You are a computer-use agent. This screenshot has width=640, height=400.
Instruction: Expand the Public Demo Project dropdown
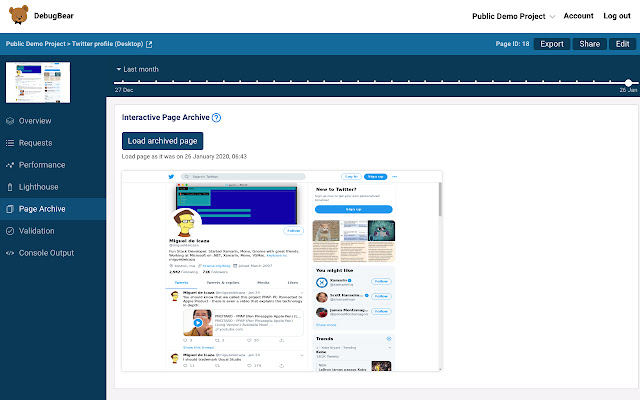[513, 16]
